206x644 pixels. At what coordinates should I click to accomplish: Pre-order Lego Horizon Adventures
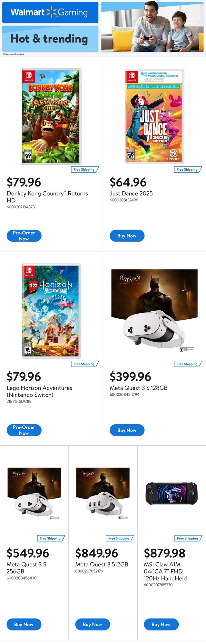click(x=24, y=430)
